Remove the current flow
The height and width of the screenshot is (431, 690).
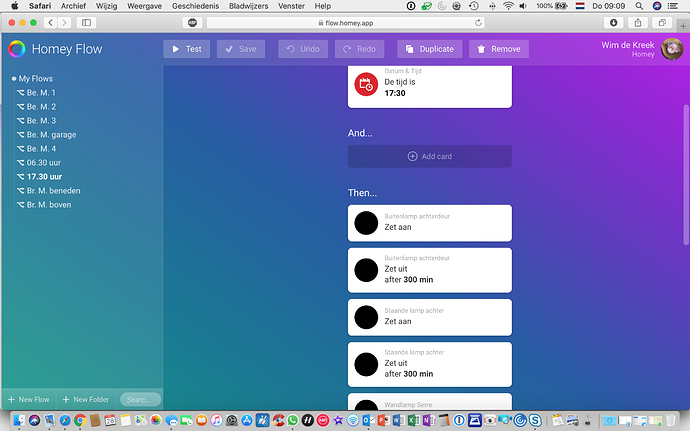click(499, 49)
